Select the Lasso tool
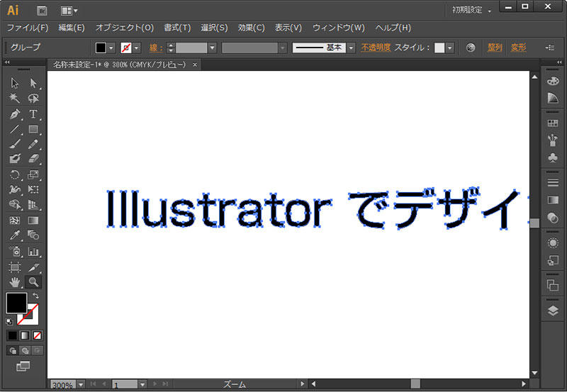Viewport: 567px width, 392px height. 33,99
